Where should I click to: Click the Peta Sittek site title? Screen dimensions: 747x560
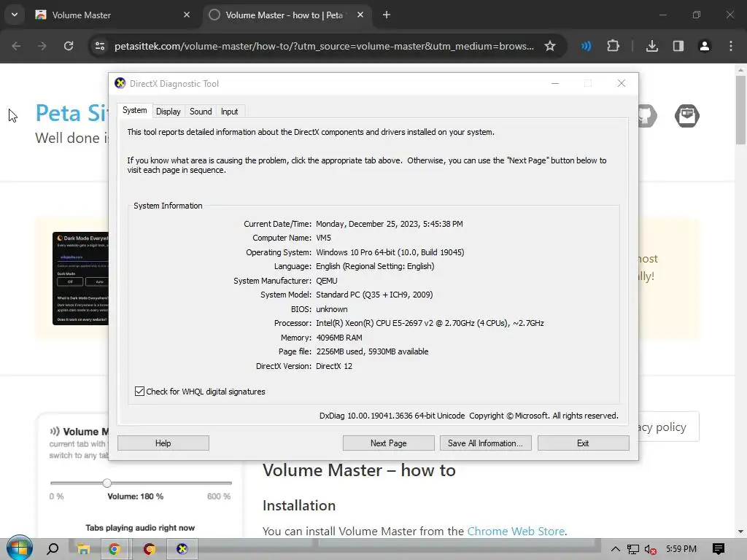tap(72, 113)
